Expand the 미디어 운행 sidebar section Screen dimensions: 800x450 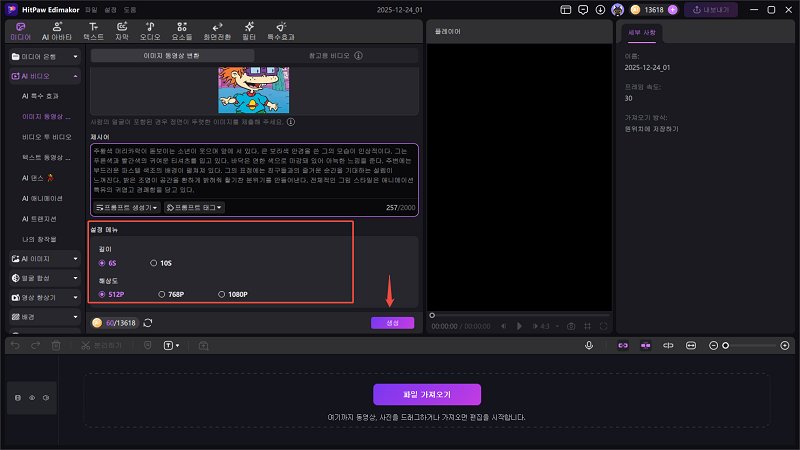pos(45,57)
